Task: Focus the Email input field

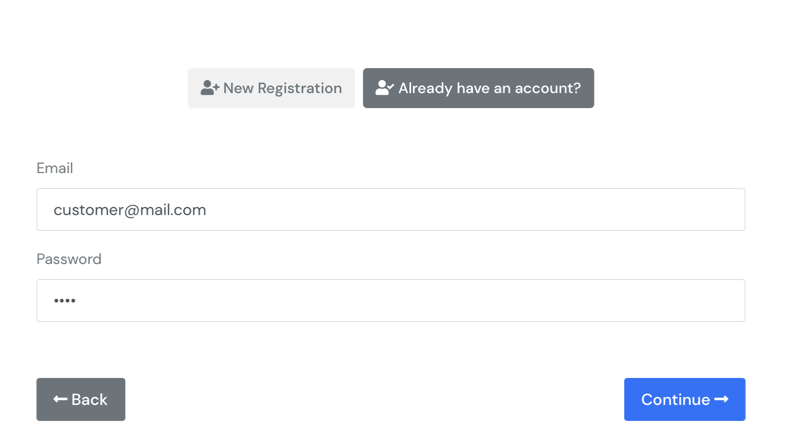Action: coord(390,210)
